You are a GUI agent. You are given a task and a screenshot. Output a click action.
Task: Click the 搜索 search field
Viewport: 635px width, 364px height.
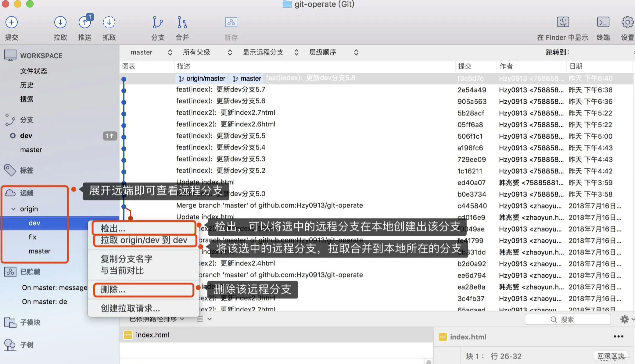click(x=567, y=319)
